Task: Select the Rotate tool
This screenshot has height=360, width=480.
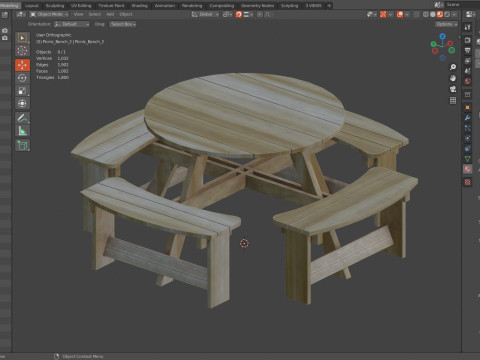Action: coord(22,78)
